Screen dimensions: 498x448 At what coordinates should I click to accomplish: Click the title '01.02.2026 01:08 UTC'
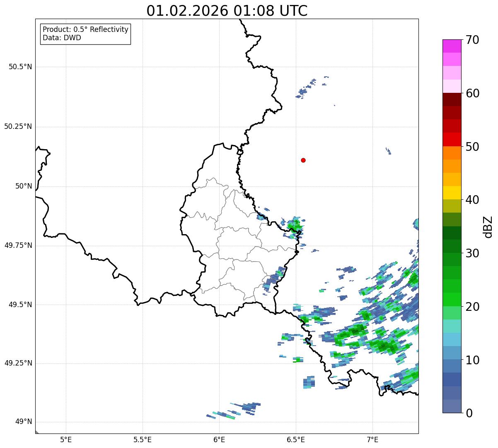click(x=227, y=11)
